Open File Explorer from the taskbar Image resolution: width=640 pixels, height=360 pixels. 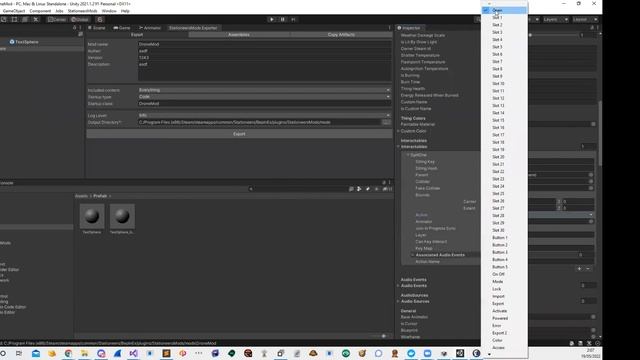tap(84, 353)
